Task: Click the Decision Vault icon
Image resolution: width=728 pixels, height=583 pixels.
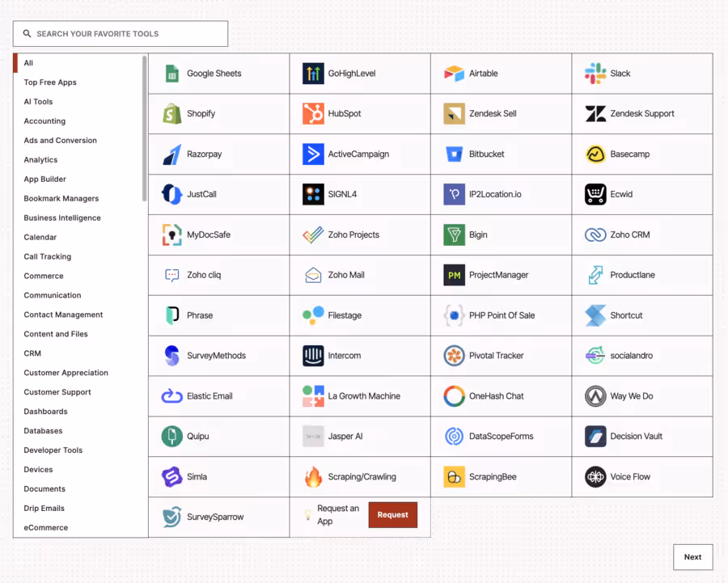Action: 595,437
